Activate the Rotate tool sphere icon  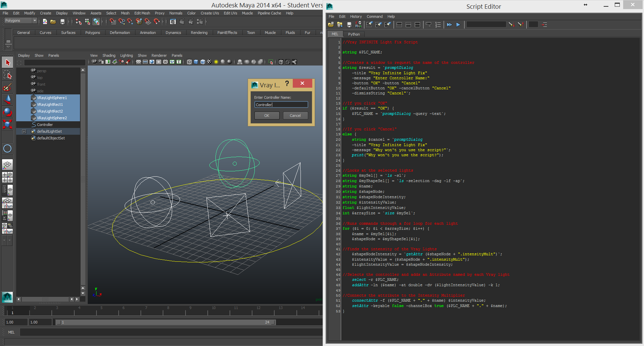click(7, 112)
